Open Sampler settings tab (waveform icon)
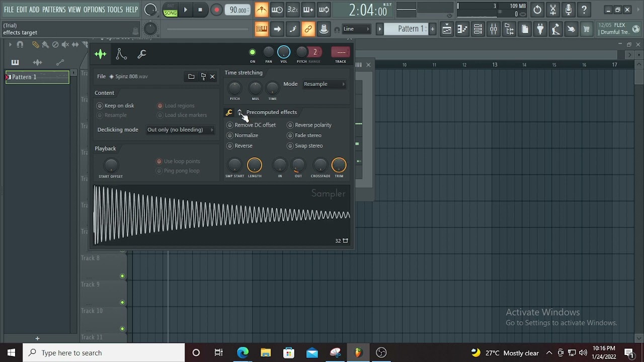644x362 pixels. point(100,54)
